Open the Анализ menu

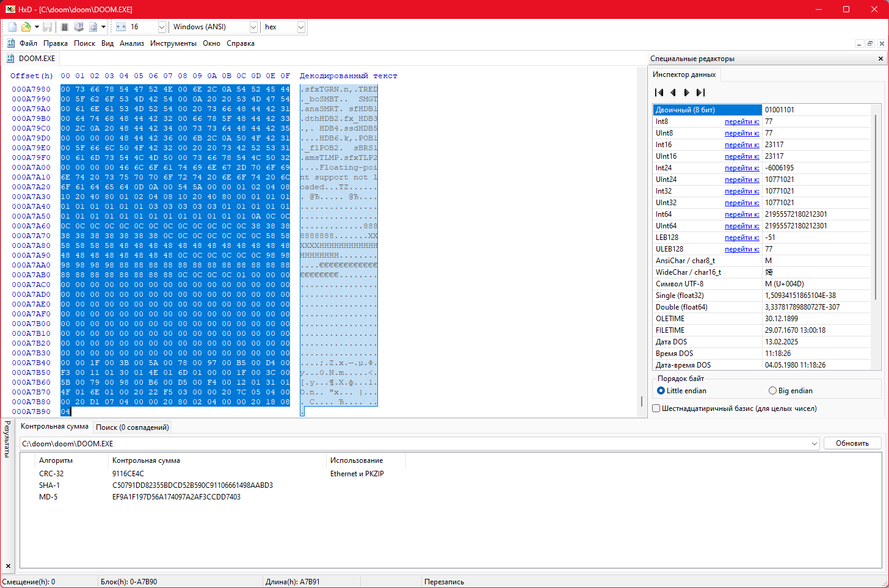[x=132, y=43]
